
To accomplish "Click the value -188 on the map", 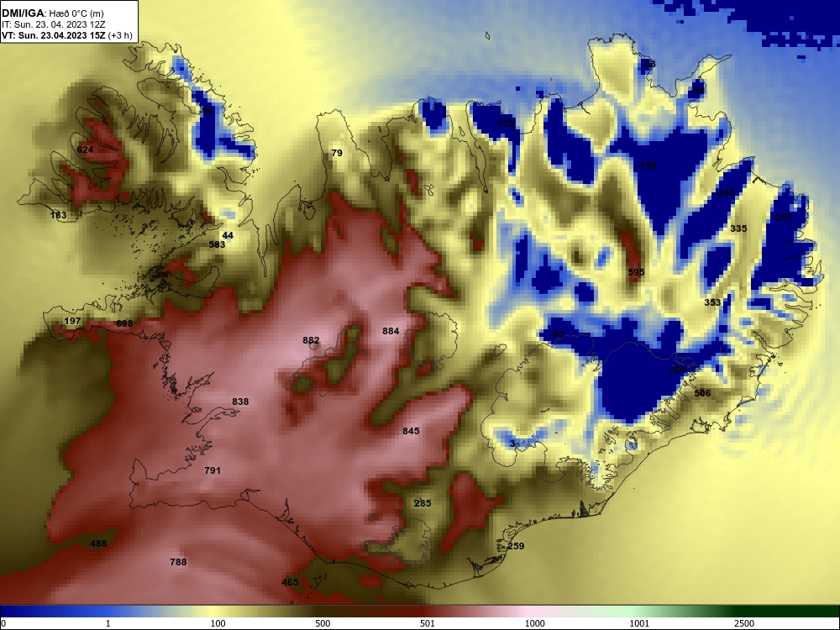I will point(647,165).
